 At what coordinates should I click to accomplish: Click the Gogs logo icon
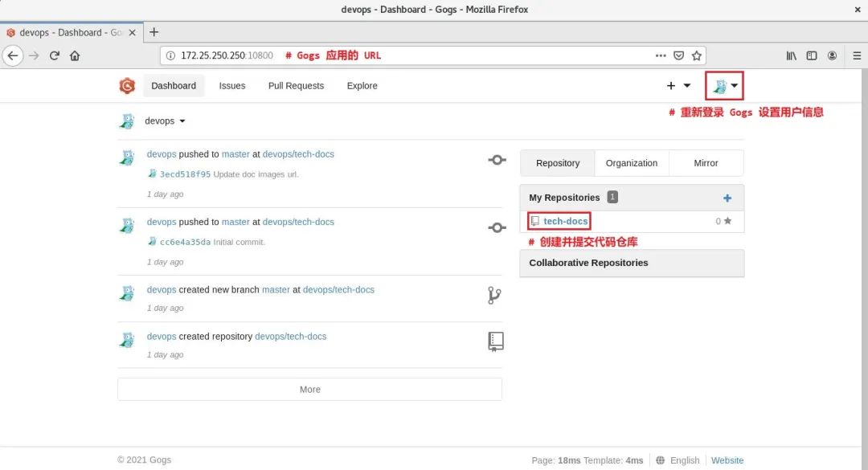pyautogui.click(x=127, y=86)
